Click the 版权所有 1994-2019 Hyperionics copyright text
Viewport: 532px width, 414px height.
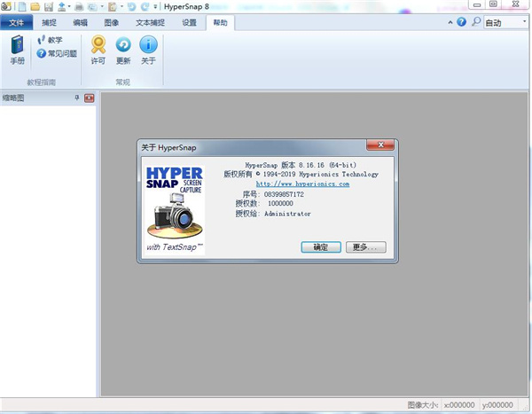(x=301, y=175)
